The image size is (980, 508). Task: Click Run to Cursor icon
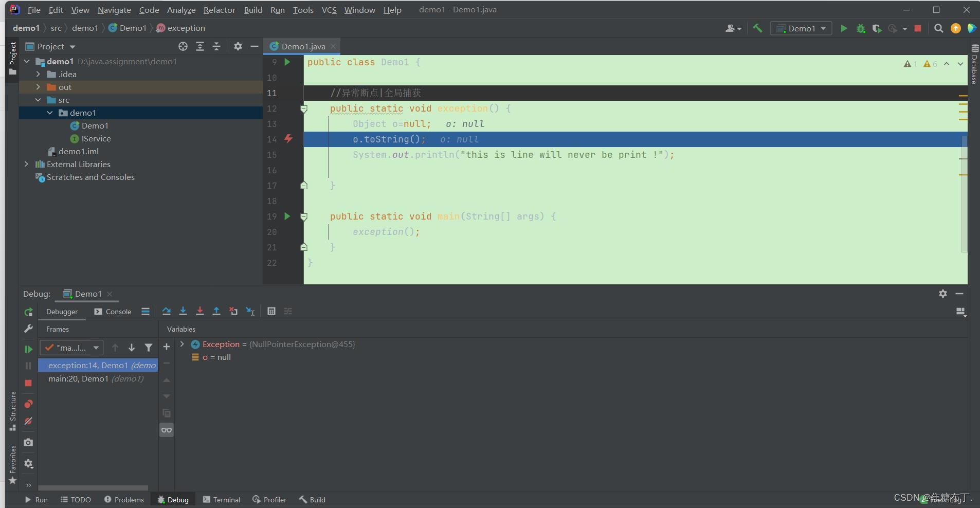pos(250,311)
